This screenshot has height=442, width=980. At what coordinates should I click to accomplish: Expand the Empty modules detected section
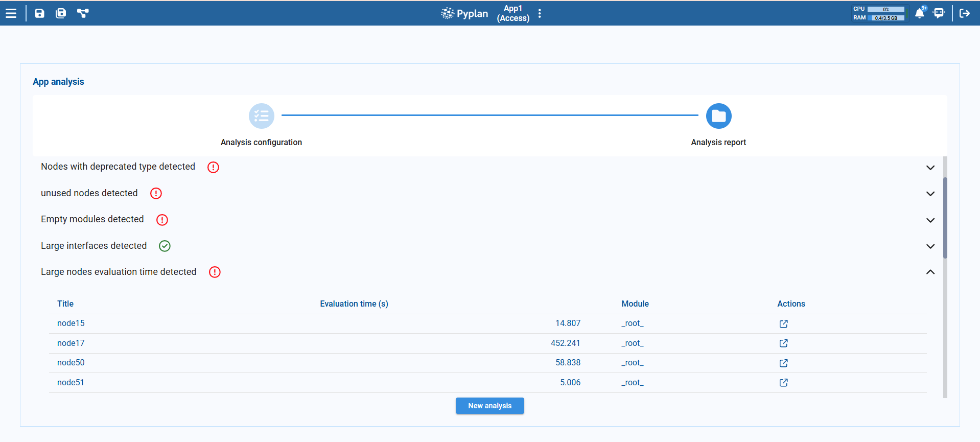click(x=930, y=220)
